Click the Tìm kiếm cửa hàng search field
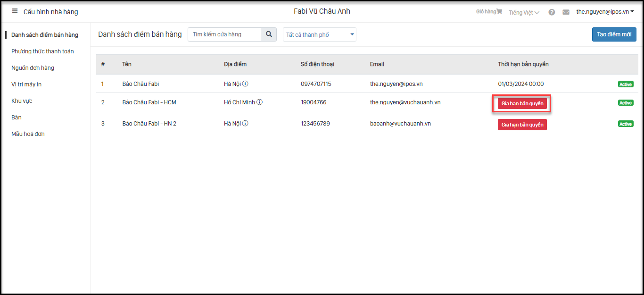 224,34
